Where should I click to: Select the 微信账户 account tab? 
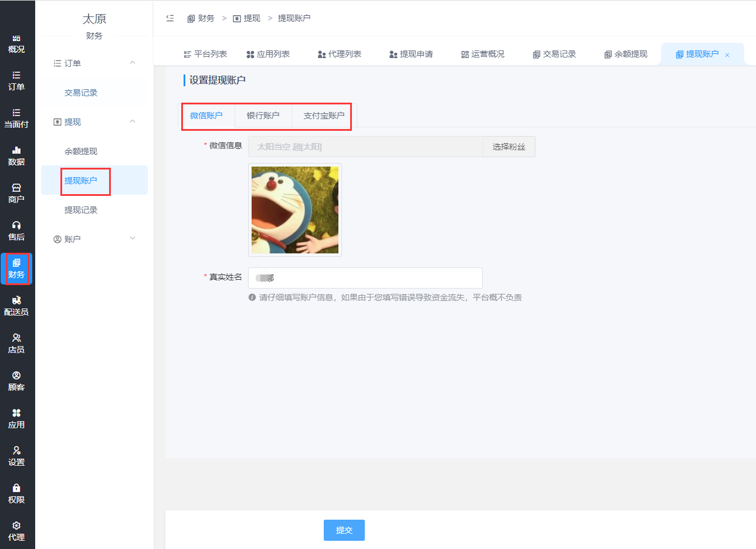(206, 116)
